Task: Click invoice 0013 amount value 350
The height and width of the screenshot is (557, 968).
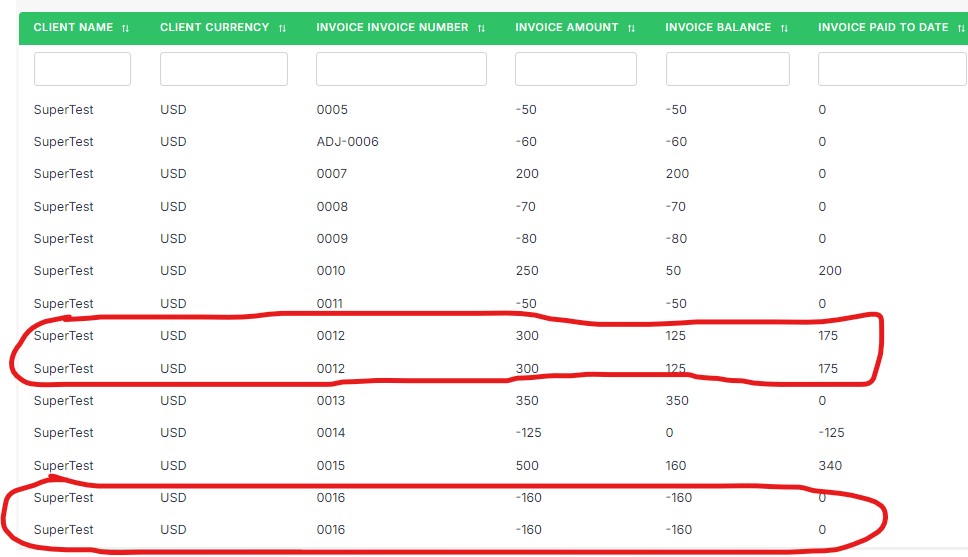Action: click(x=526, y=401)
